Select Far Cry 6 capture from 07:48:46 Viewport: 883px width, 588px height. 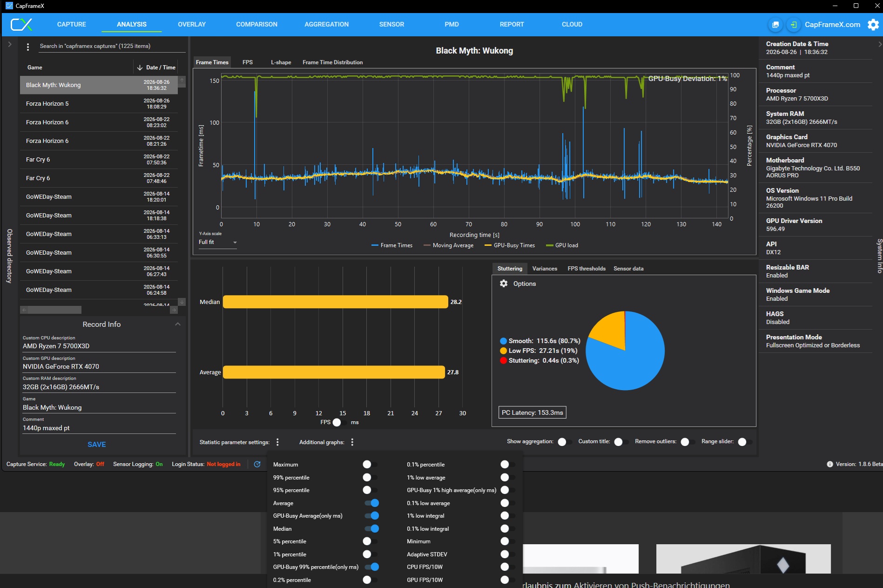[x=99, y=178]
